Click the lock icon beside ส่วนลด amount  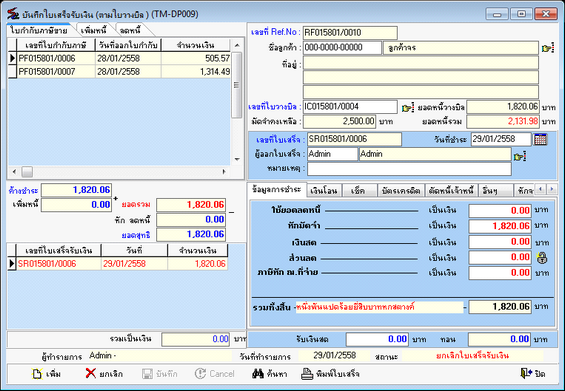[x=542, y=257]
